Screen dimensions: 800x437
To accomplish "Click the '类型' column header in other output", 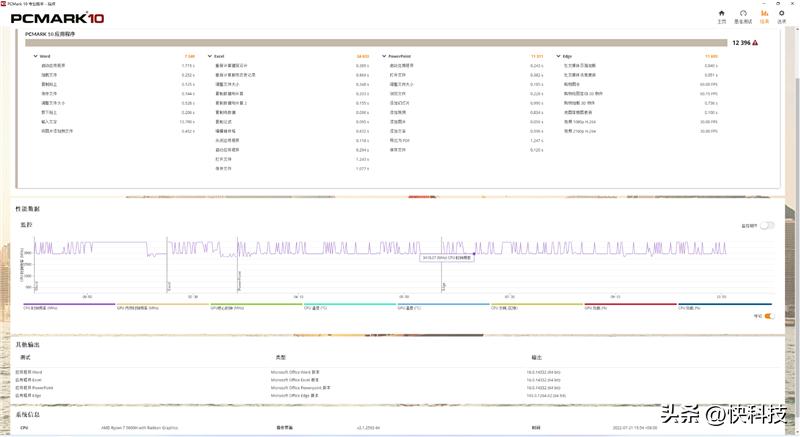I will [281, 357].
